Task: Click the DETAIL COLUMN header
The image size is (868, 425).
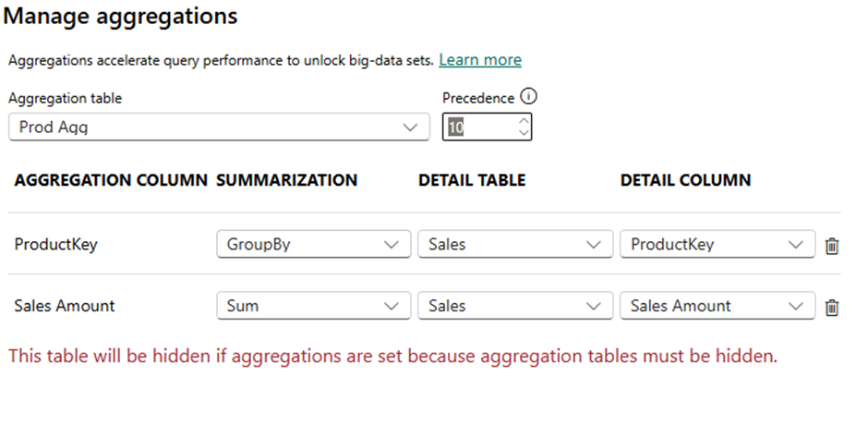Action: pyautogui.click(x=685, y=180)
